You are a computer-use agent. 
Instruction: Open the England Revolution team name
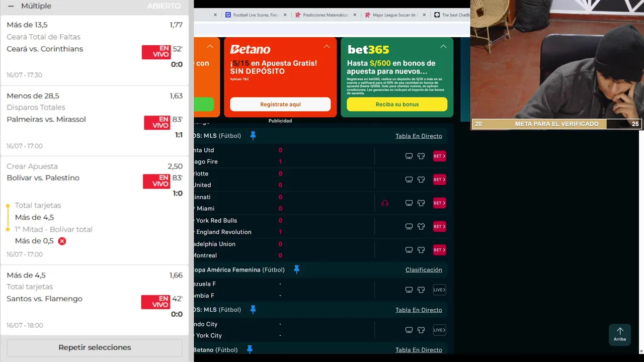point(223,232)
